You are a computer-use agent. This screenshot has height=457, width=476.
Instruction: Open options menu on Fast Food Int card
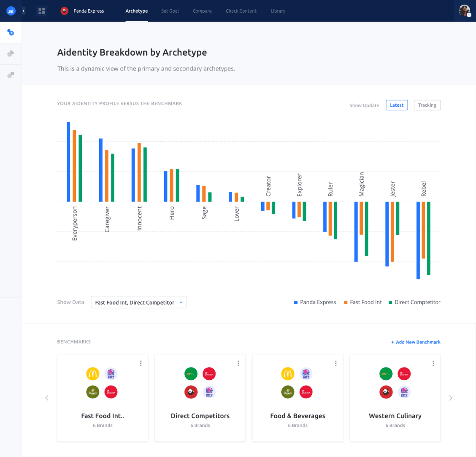point(141,363)
